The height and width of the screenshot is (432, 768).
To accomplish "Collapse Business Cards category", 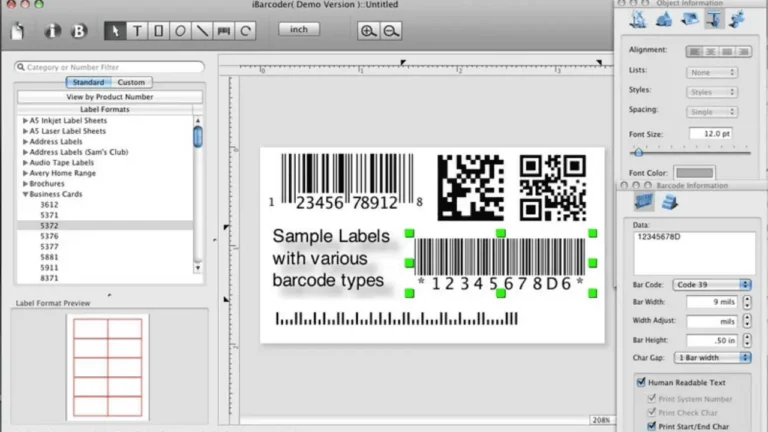I will click(x=25, y=194).
